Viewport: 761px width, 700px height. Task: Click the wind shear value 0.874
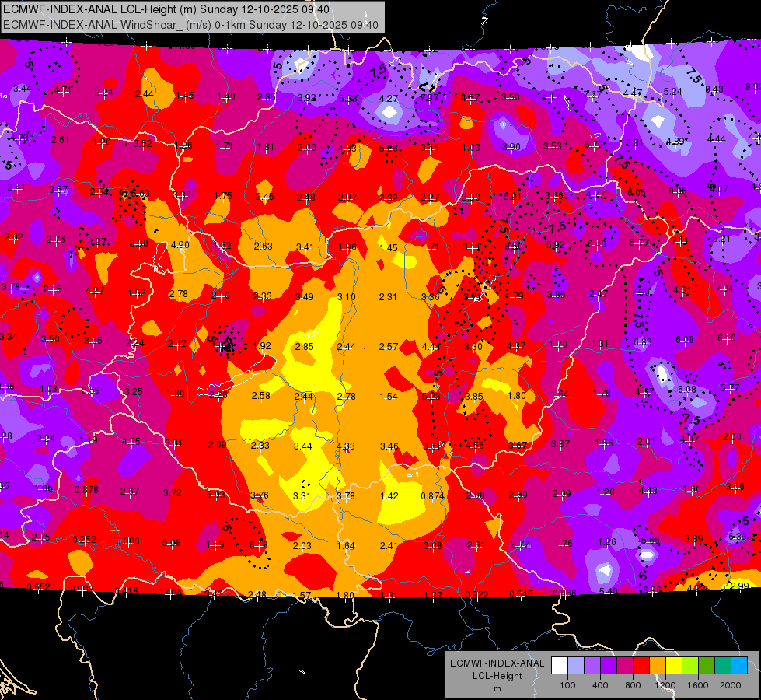click(432, 496)
